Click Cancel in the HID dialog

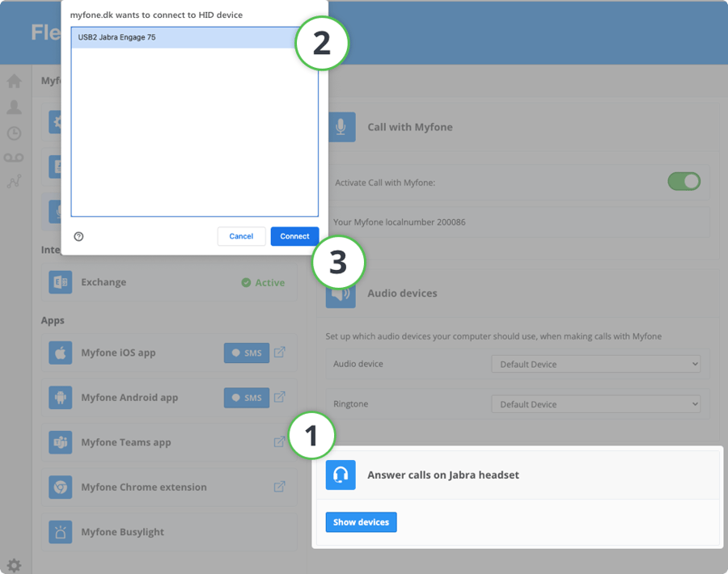pos(241,236)
